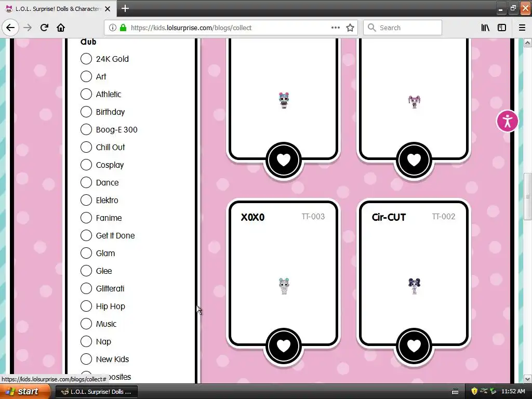The width and height of the screenshot is (532, 399).
Task: Choose the Get It Done club
Action: [x=86, y=235]
